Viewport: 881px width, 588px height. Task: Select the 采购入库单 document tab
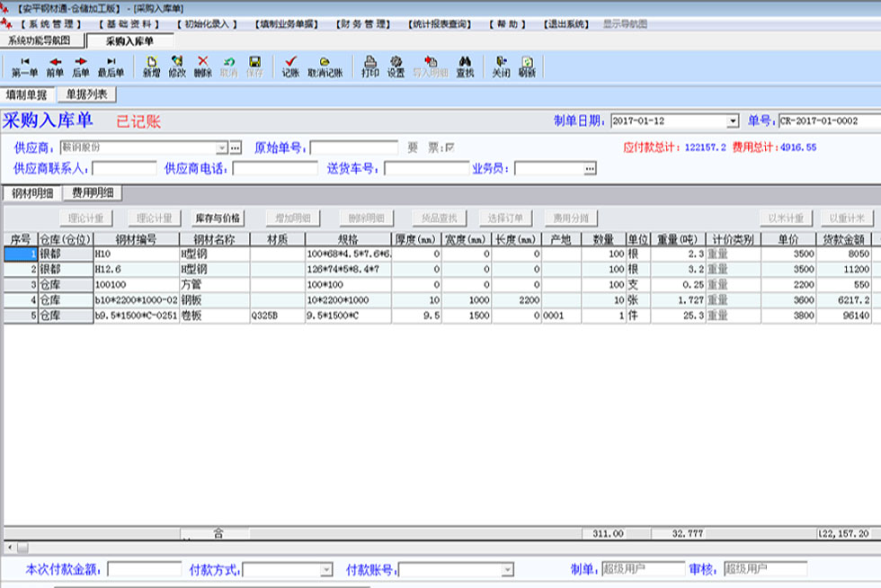click(129, 41)
